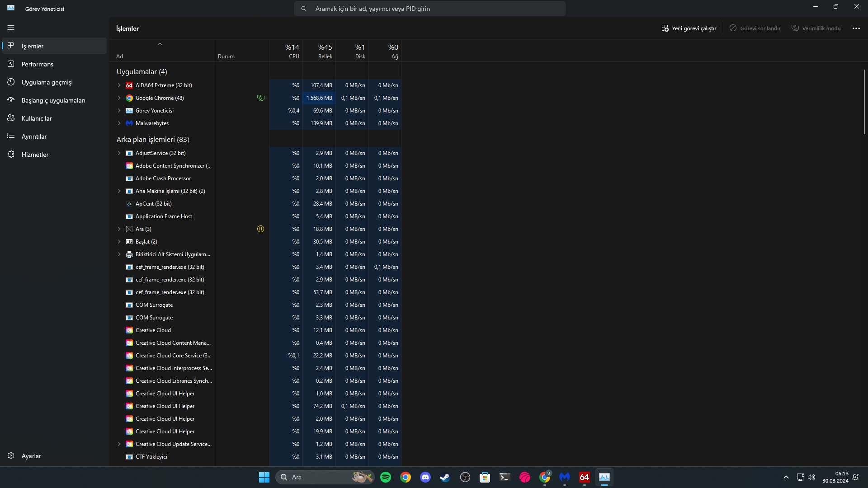Open Spotify from the taskbar
The width and height of the screenshot is (868, 488).
click(386, 477)
